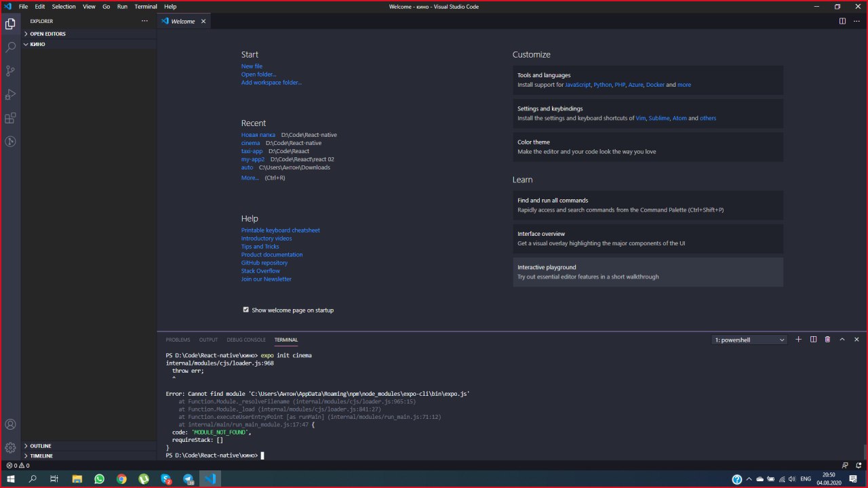Open recent project taxi-app
Image resolution: width=868 pixels, height=488 pixels.
coord(252,151)
